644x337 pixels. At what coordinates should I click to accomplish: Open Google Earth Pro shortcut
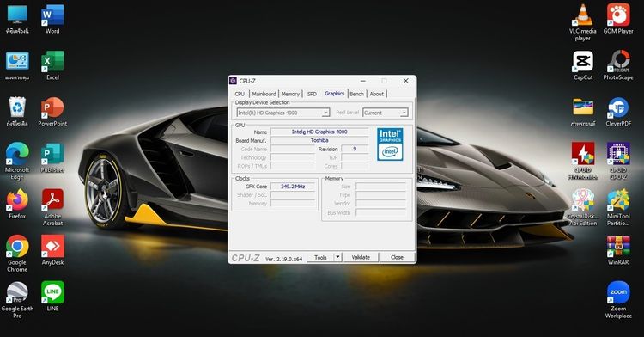17,300
